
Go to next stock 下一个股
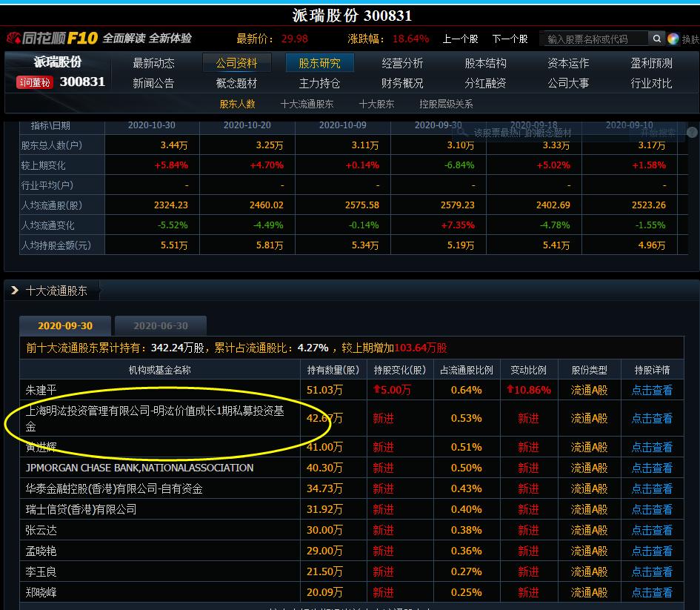tap(510, 39)
